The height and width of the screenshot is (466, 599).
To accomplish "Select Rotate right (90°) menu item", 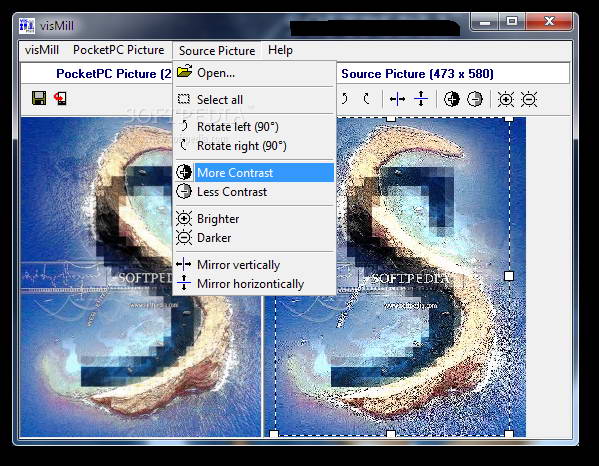I will coord(254,146).
